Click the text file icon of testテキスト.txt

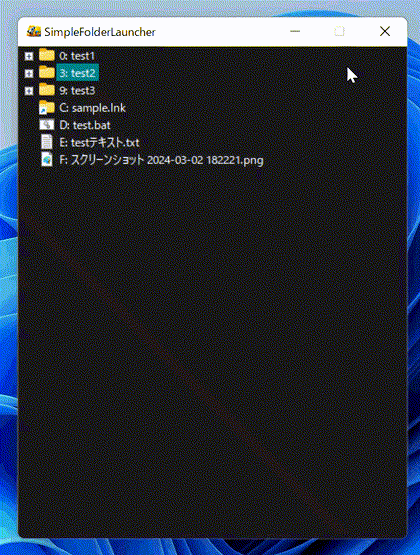47,142
